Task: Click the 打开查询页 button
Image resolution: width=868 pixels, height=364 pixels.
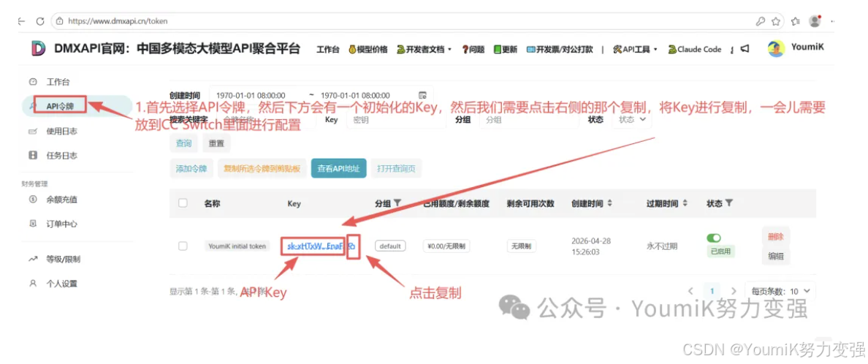Action: click(396, 168)
